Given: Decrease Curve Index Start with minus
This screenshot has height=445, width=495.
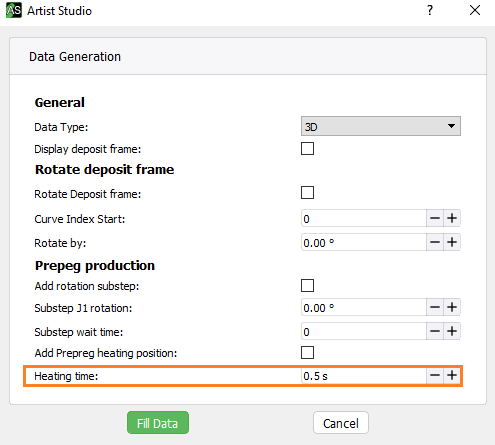Looking at the screenshot, I should 435,218.
